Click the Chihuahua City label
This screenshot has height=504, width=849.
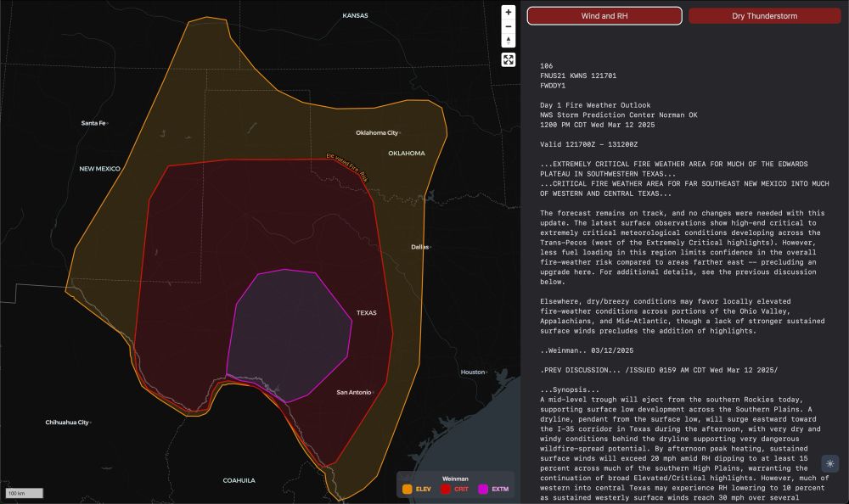click(x=66, y=423)
